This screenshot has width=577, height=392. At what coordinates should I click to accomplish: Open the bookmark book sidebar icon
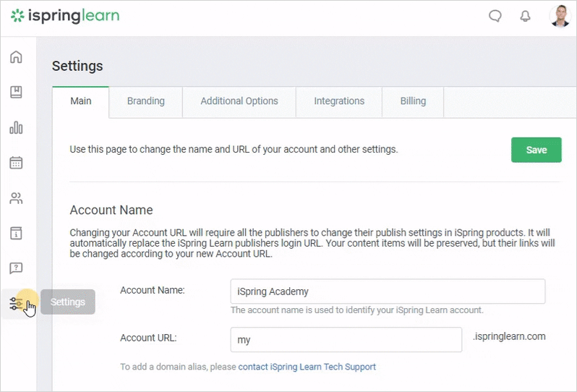point(16,92)
